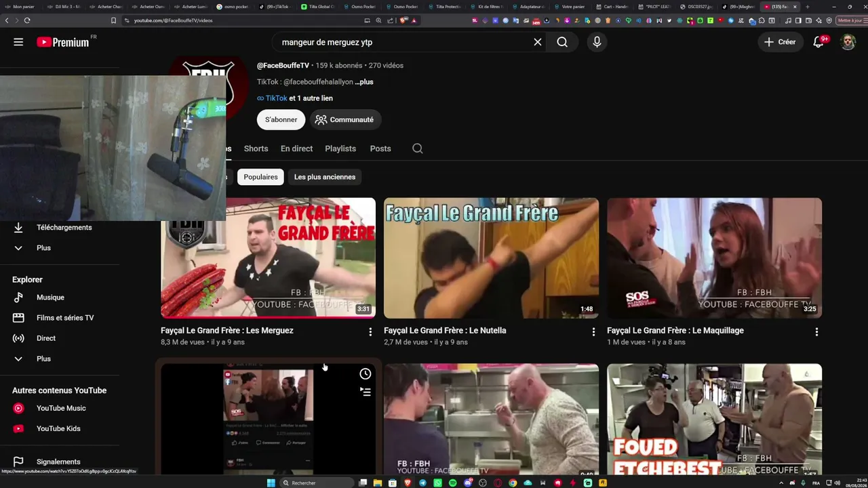Open title 'Fayçal Le Grand Frère : Les Merguez'

(227, 331)
